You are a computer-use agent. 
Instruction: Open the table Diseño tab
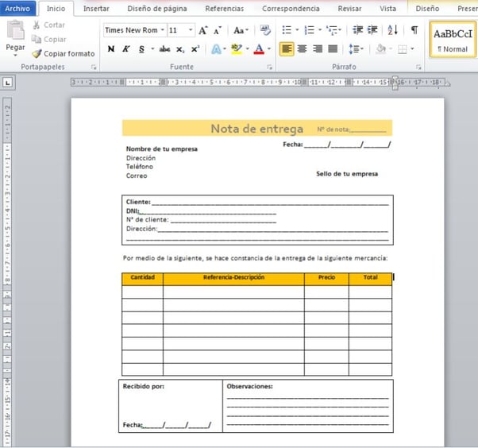click(x=427, y=9)
